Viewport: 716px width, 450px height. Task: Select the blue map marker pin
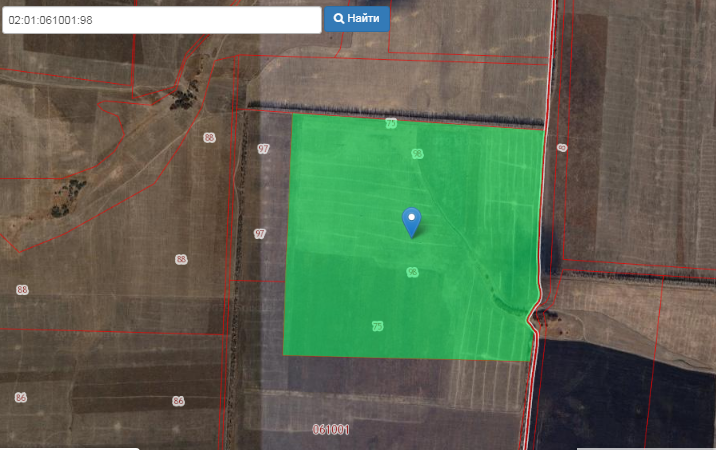(411, 221)
